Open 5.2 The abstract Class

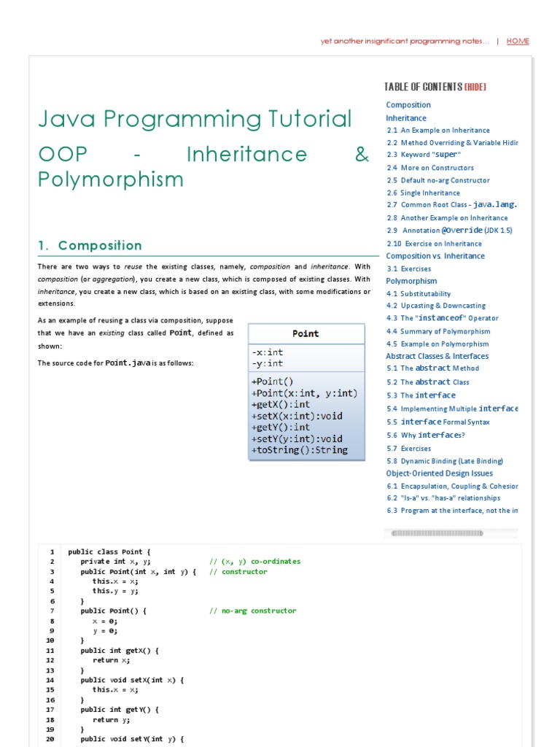(427, 382)
